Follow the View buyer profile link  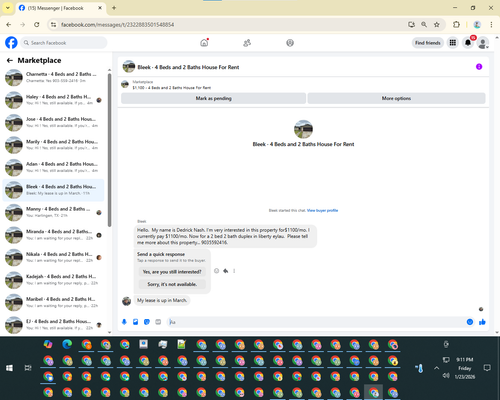322,210
